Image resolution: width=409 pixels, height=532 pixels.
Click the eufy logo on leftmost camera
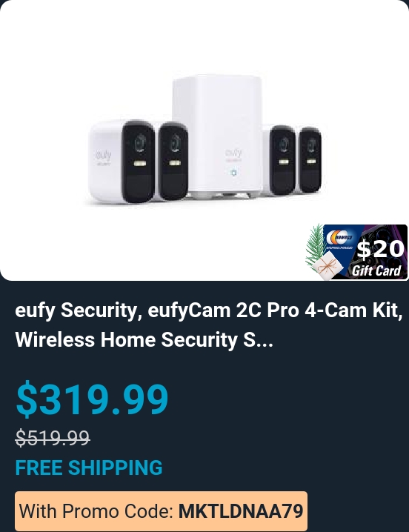(x=102, y=158)
